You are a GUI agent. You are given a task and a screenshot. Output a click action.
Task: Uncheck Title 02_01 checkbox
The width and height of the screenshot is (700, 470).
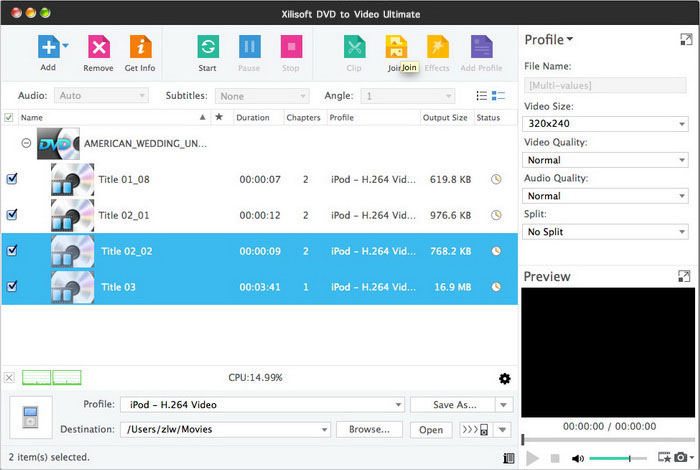pos(12,215)
